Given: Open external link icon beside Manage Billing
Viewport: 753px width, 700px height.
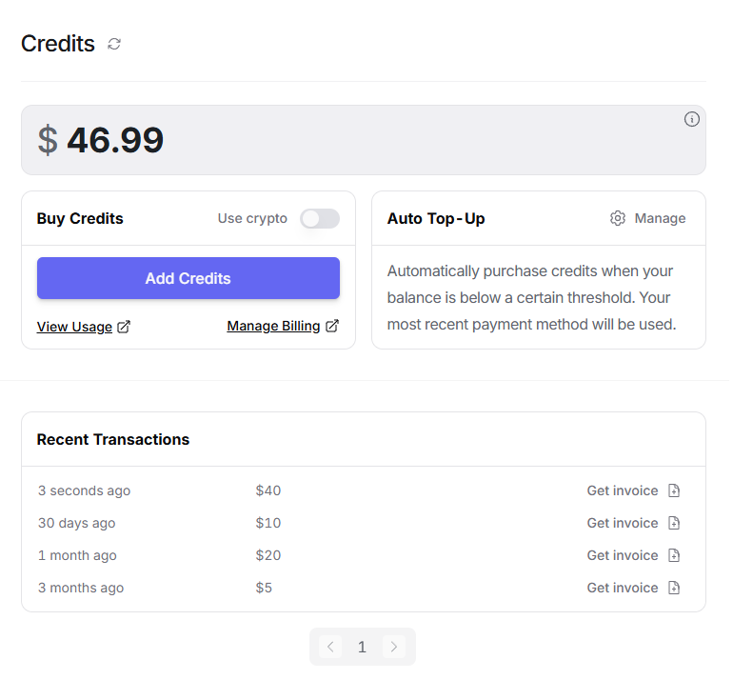Looking at the screenshot, I should pyautogui.click(x=332, y=326).
